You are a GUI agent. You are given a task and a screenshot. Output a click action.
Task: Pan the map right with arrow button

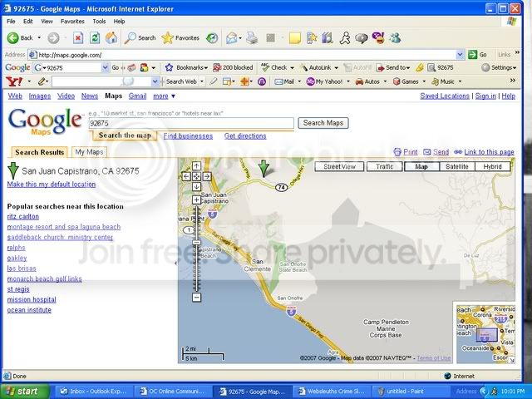tap(207, 175)
